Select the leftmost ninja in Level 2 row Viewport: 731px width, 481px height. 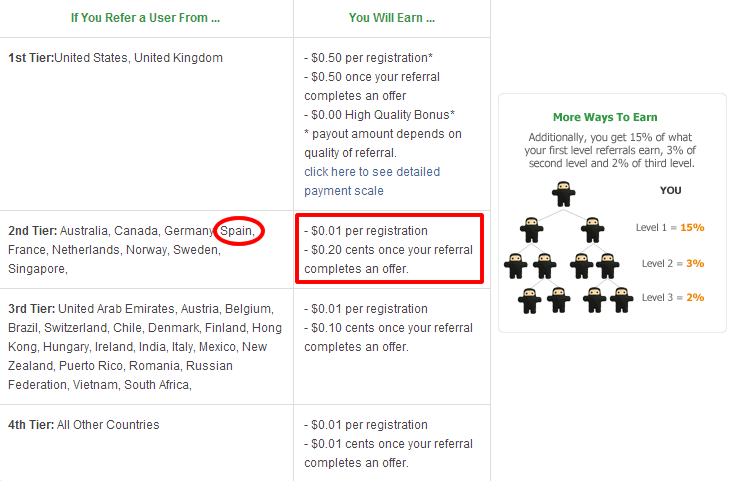(x=515, y=265)
